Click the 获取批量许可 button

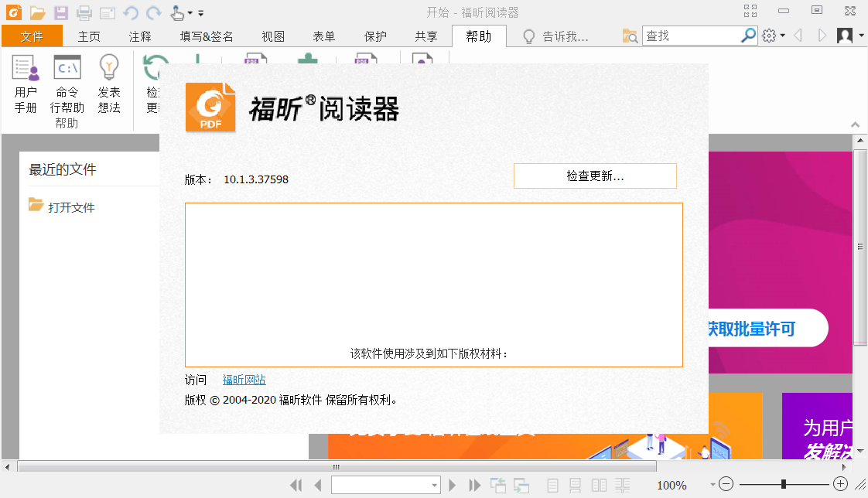click(767, 329)
